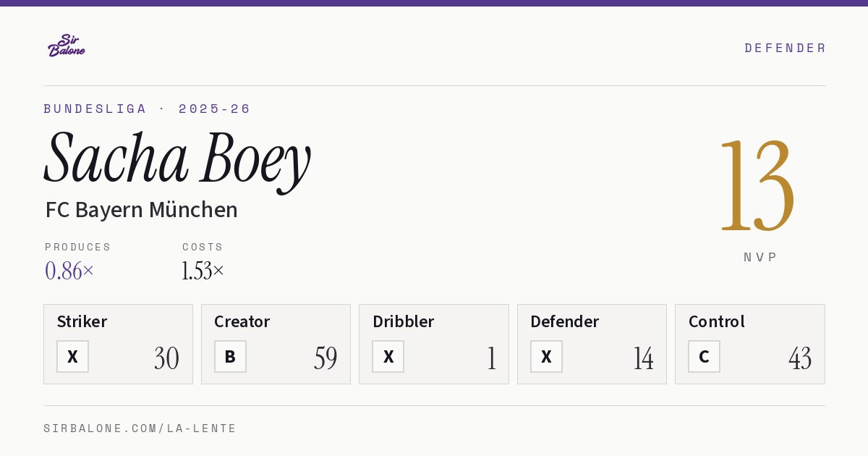Click the Defender card title

tap(565, 321)
